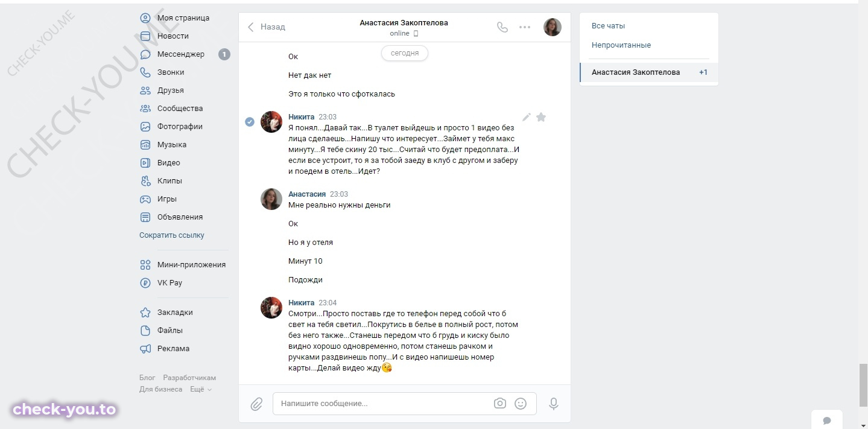Click the Сократить ссылку link
This screenshot has height=429, width=868.
point(172,235)
